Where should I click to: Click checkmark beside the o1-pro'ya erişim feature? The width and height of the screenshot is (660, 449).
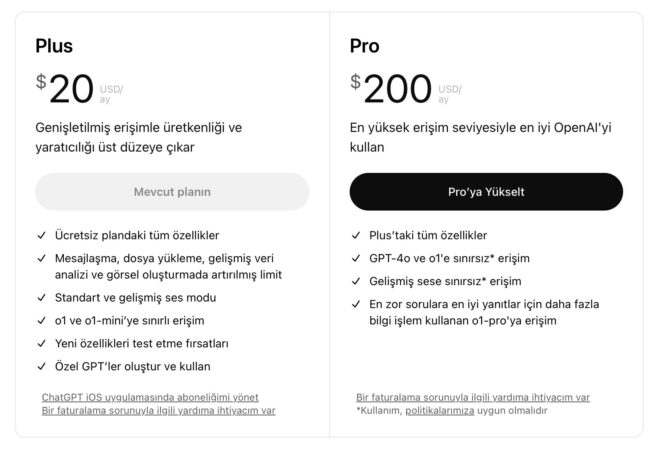(356, 304)
